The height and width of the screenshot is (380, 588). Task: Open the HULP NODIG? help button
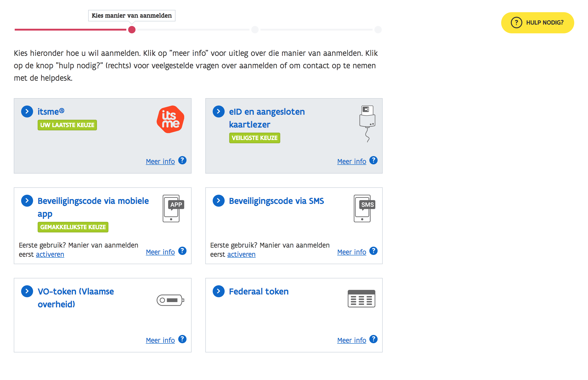coord(537,23)
